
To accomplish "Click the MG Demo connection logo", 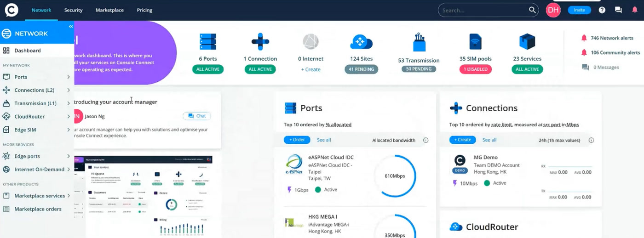I will tap(460, 164).
